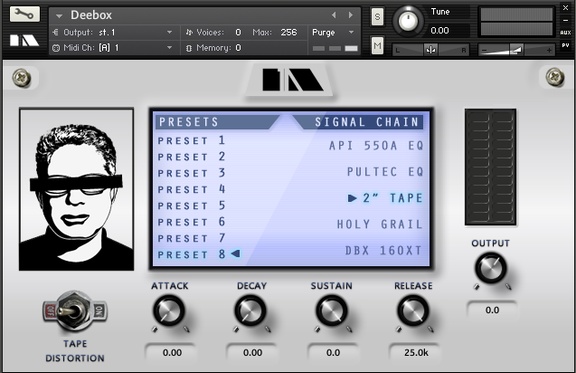Open instrument edit mode with wrench icon
The height and width of the screenshot is (373, 576).
[25, 14]
